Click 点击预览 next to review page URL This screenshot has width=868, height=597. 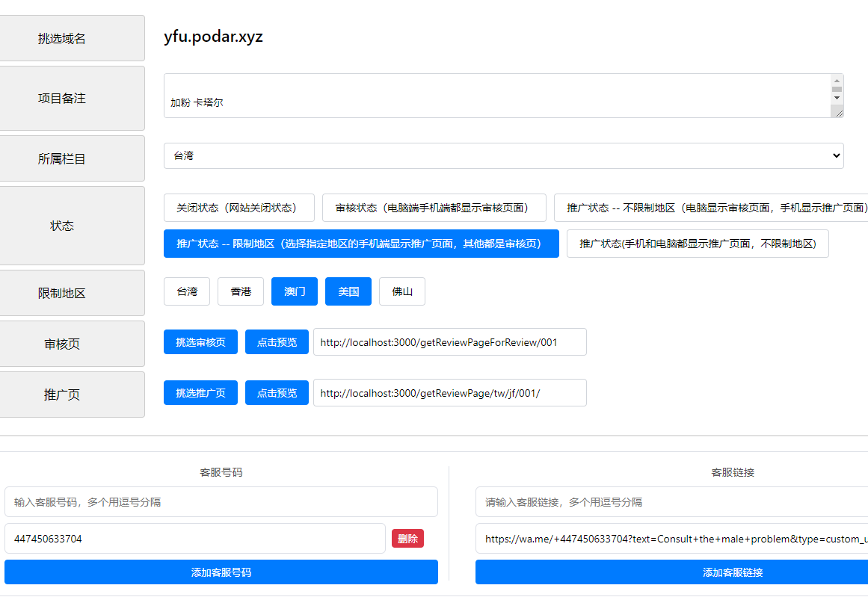[277, 342]
